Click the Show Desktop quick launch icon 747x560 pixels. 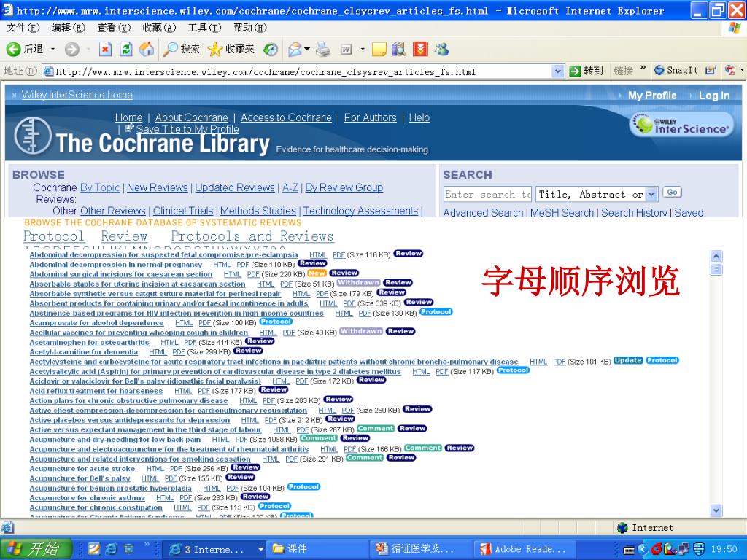click(x=128, y=549)
